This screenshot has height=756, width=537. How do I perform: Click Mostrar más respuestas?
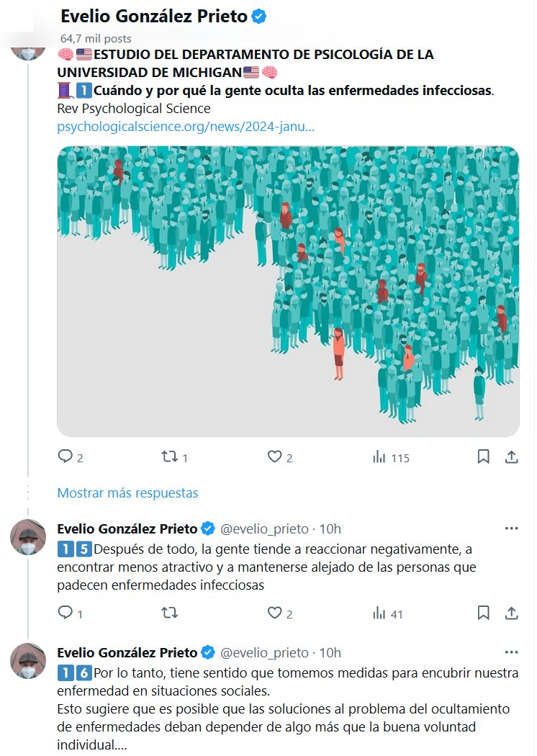pyautogui.click(x=127, y=493)
